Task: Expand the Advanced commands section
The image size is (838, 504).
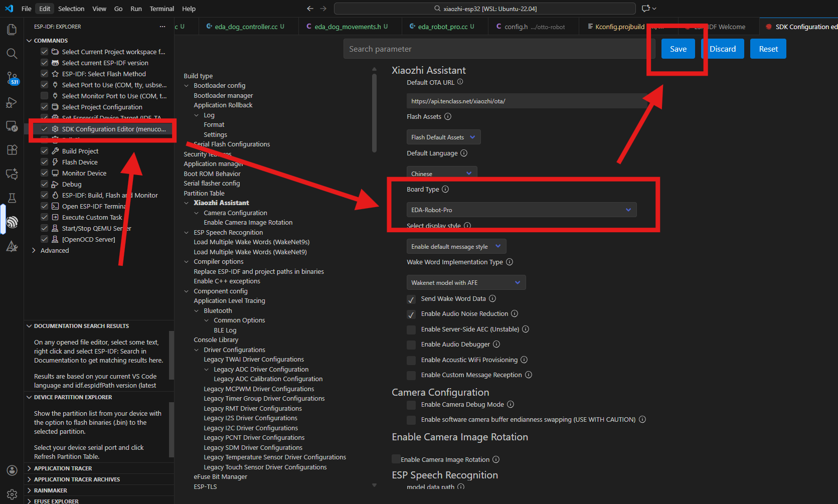Action: coord(55,250)
